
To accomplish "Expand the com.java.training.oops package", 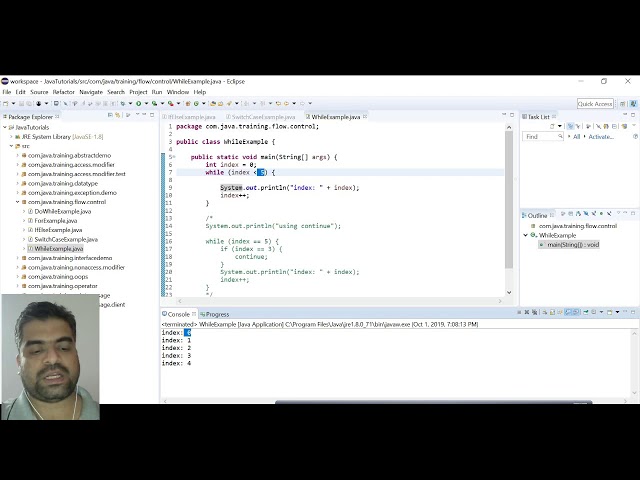I will tap(18, 277).
